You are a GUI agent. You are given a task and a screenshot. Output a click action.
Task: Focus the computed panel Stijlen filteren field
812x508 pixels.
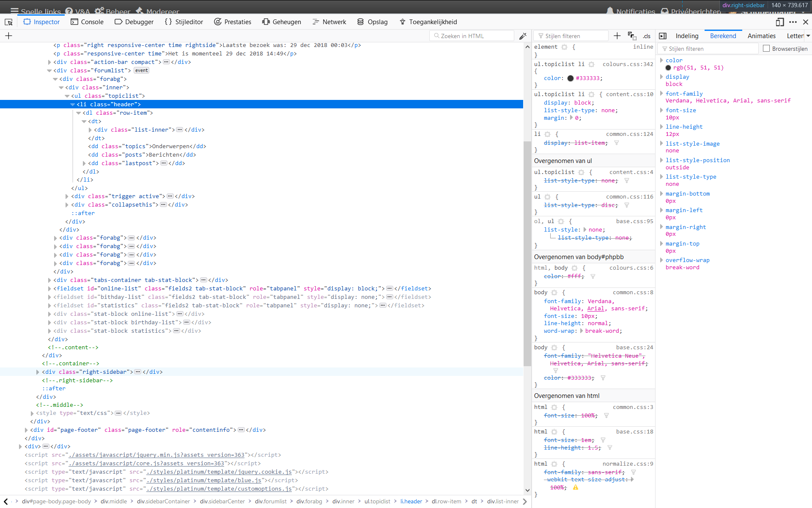[708, 49]
